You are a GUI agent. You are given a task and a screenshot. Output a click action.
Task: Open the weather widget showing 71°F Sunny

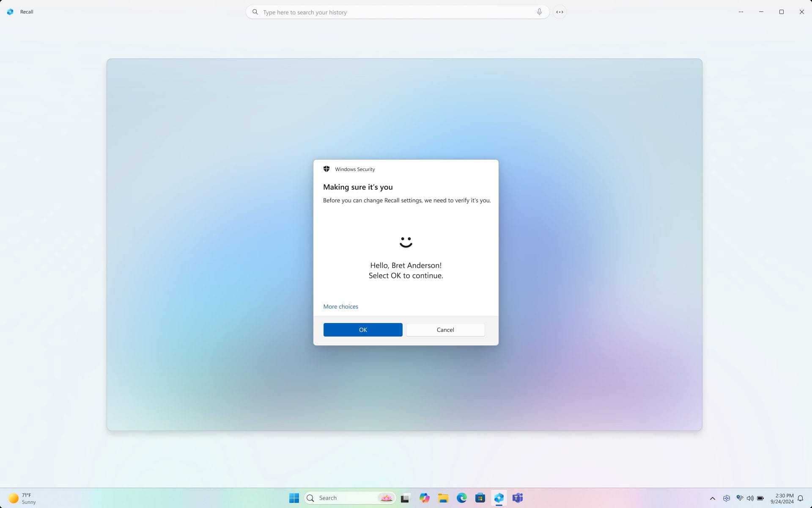(21, 498)
